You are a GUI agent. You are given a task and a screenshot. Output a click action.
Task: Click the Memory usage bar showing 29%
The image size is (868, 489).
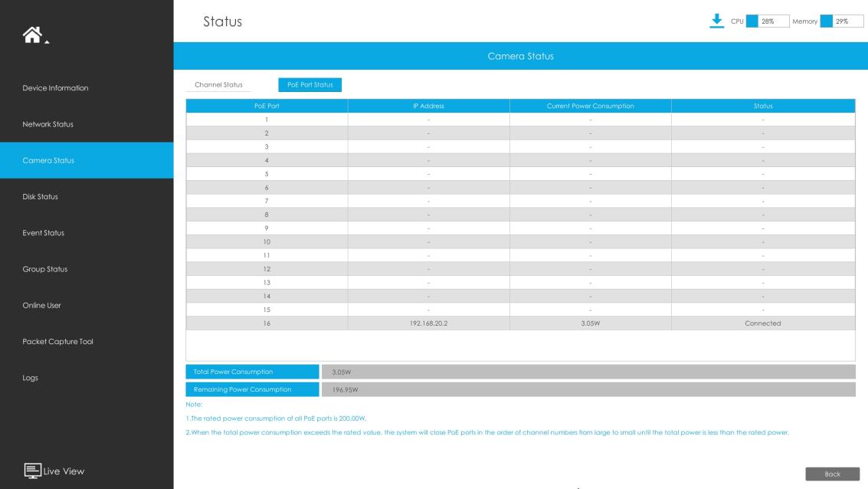tap(841, 21)
